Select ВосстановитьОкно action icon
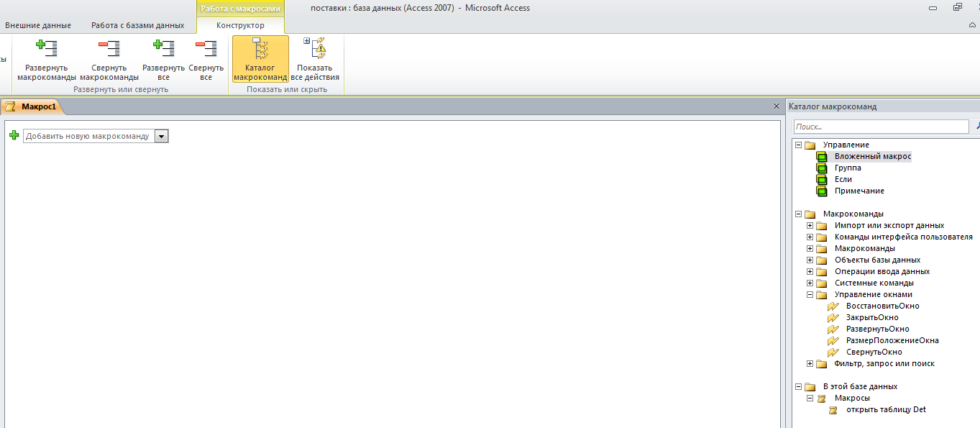 point(833,306)
